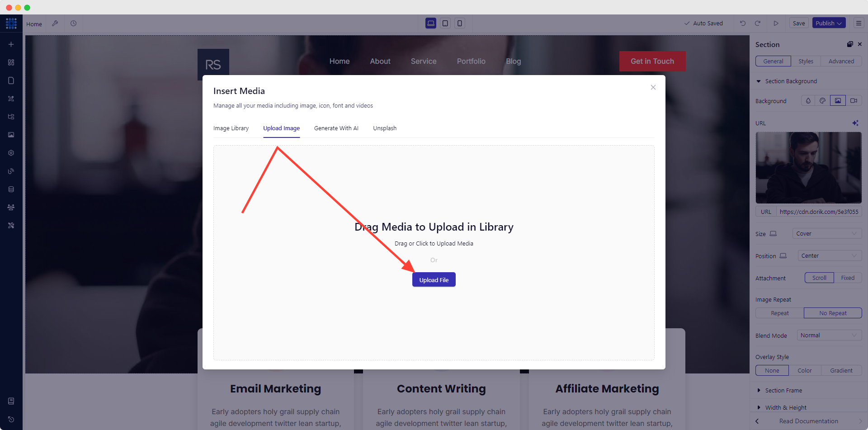Select image background type

click(x=838, y=101)
